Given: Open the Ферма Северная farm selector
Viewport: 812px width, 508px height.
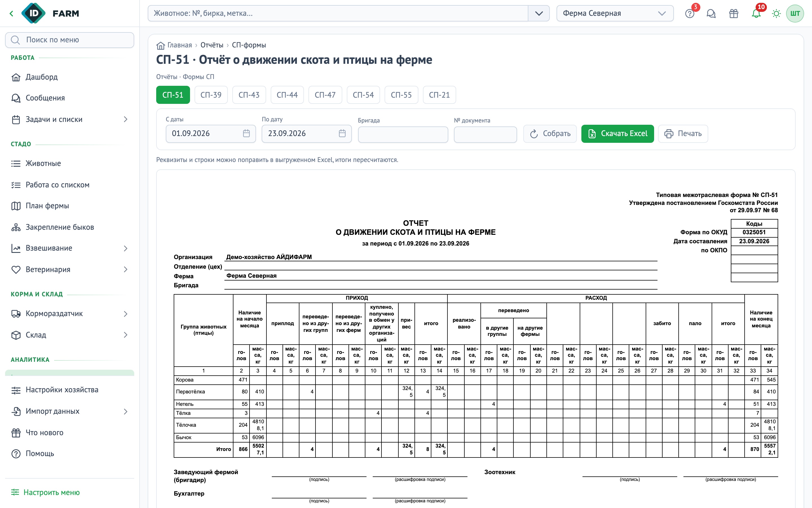Looking at the screenshot, I should (615, 14).
